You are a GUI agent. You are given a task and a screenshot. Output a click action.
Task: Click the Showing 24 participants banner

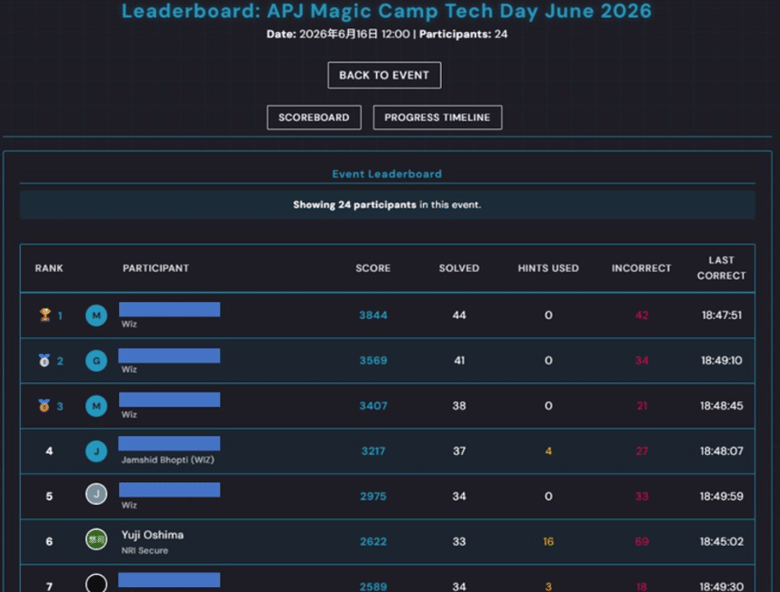tap(387, 204)
